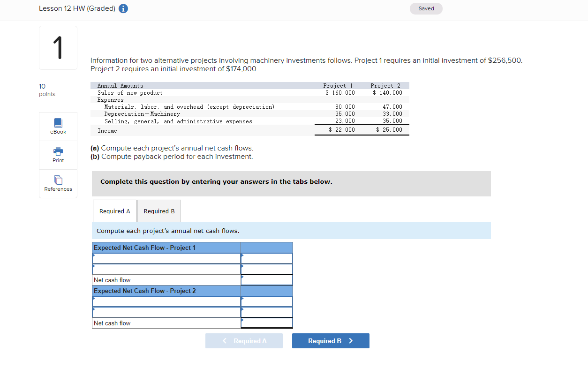
Task: Click Project 2 selling expenses value 35,000
Action: click(392, 121)
